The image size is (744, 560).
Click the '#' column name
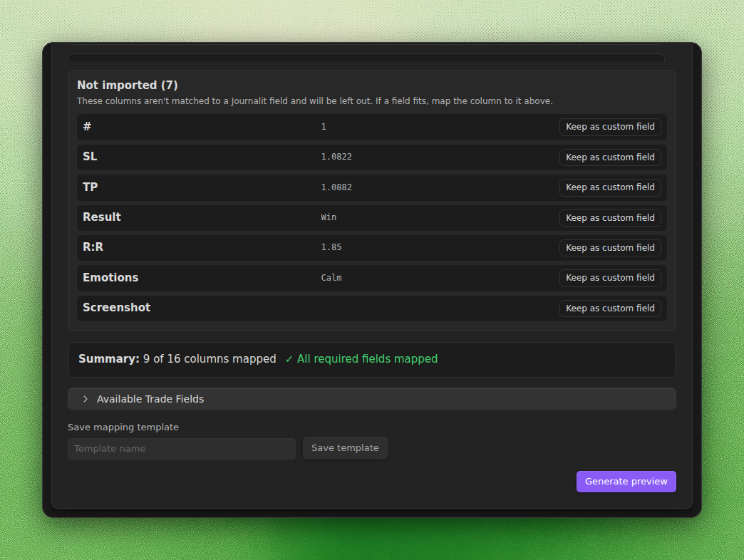click(88, 127)
